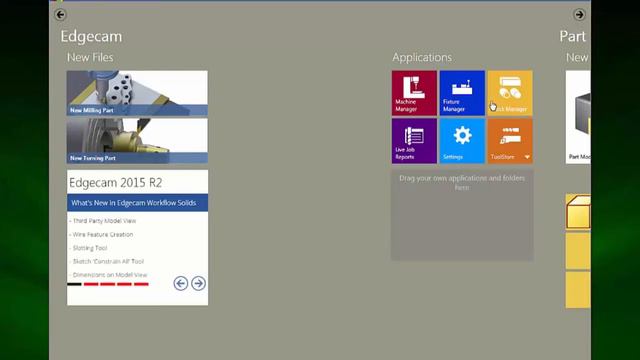This screenshot has width=640, height=360.
Task: Click the Edgecam 2015 R2 heading
Action: point(116,182)
